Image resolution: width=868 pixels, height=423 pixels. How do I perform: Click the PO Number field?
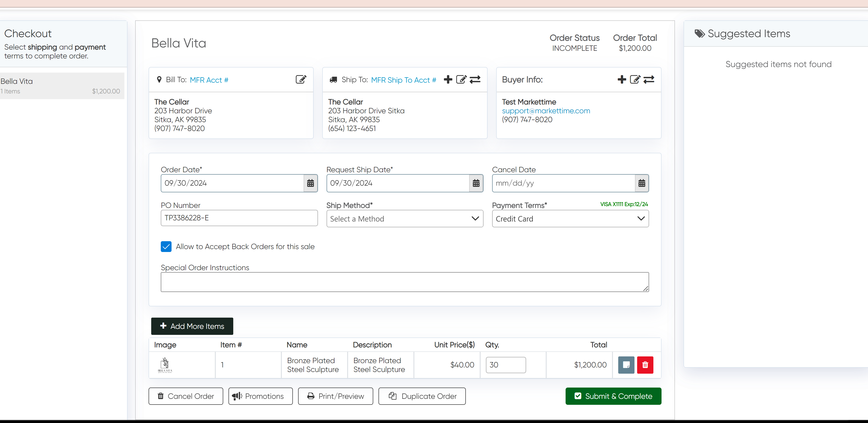[x=239, y=218]
